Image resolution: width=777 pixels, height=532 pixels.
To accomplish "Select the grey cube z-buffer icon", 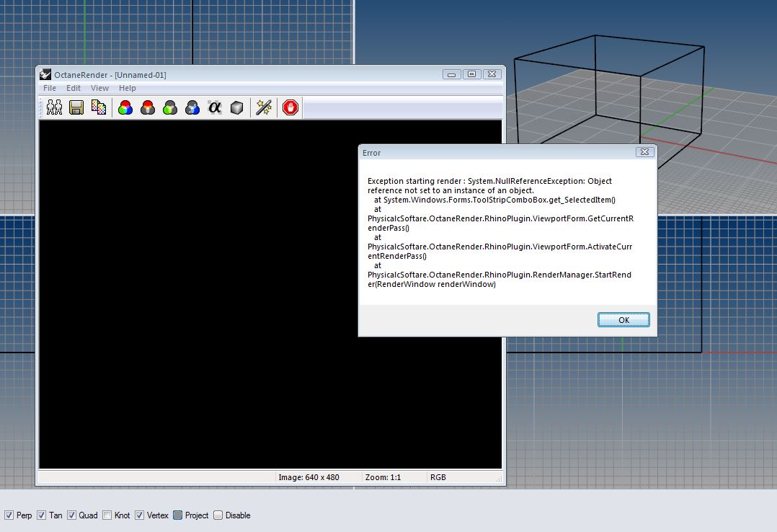I will pos(237,107).
